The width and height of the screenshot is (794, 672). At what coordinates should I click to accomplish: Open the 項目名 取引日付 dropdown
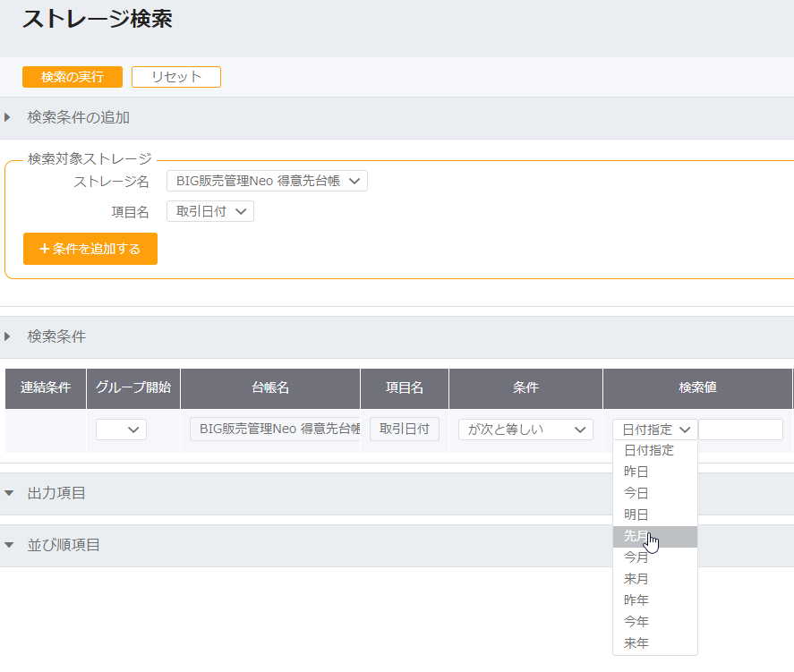[210, 211]
